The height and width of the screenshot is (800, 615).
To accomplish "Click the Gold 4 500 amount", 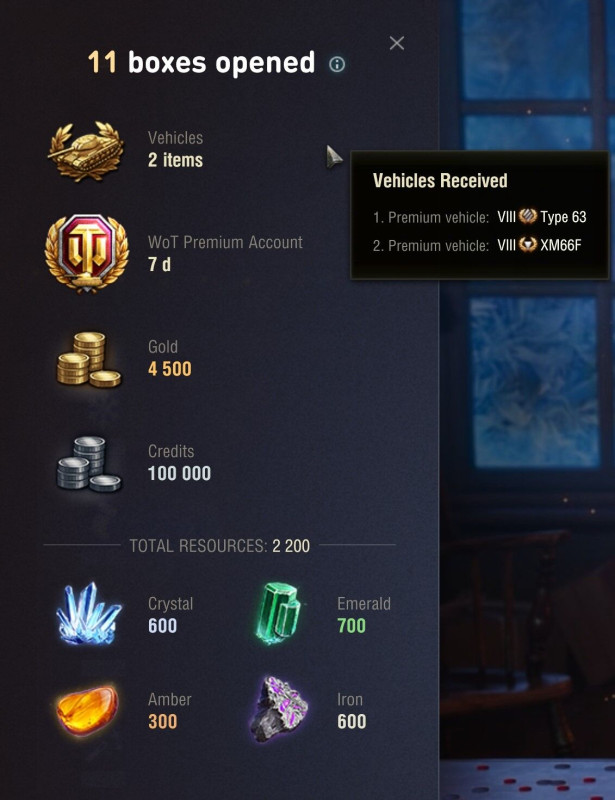I will coord(170,369).
